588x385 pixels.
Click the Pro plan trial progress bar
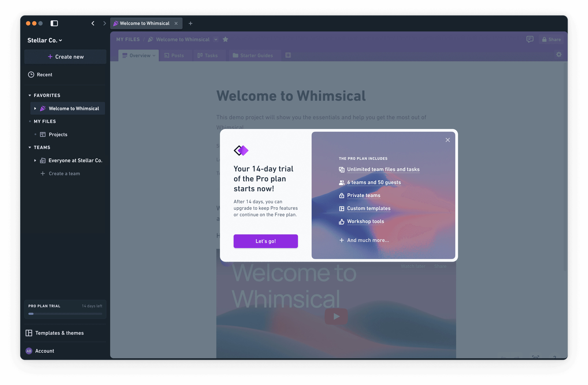pyautogui.click(x=65, y=314)
